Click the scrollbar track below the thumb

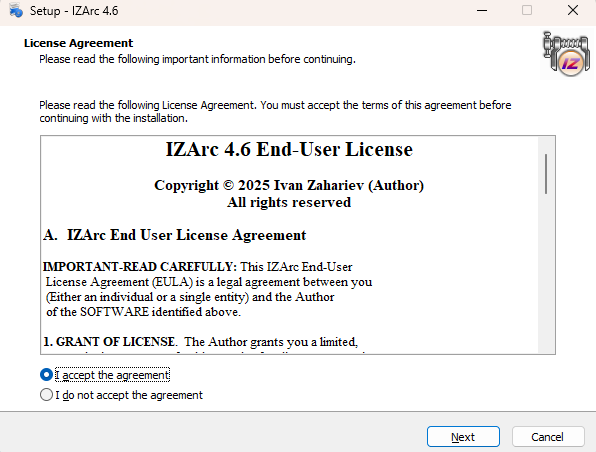(546, 274)
